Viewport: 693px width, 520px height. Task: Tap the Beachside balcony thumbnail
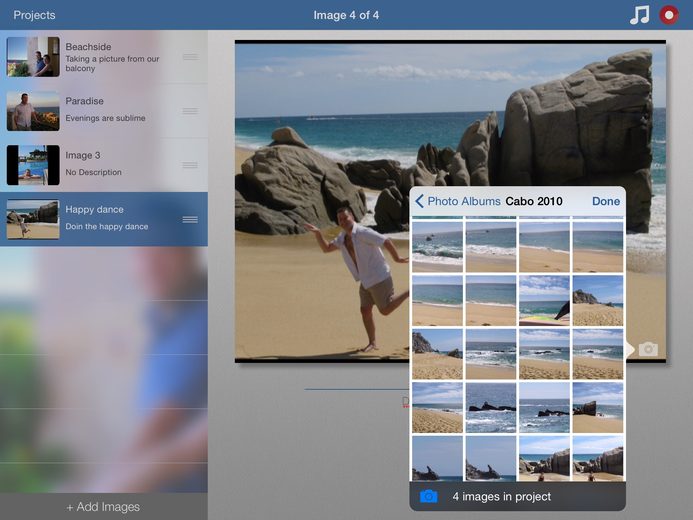(x=33, y=57)
